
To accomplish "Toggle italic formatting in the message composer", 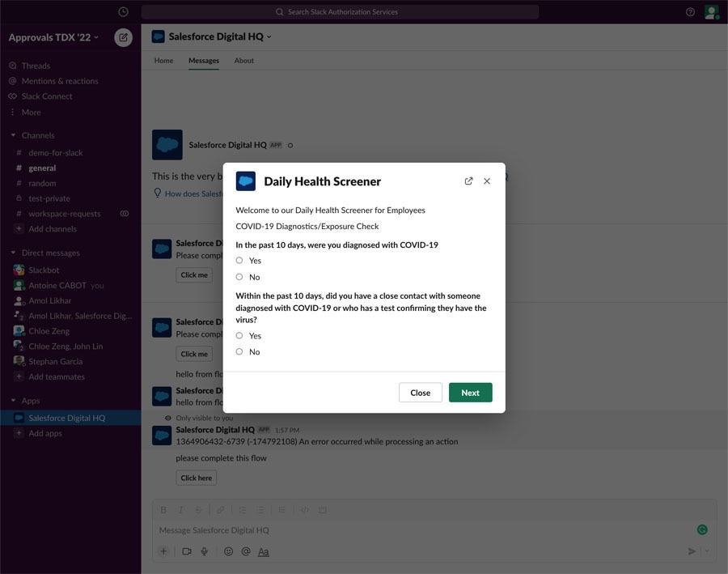I will [180, 510].
